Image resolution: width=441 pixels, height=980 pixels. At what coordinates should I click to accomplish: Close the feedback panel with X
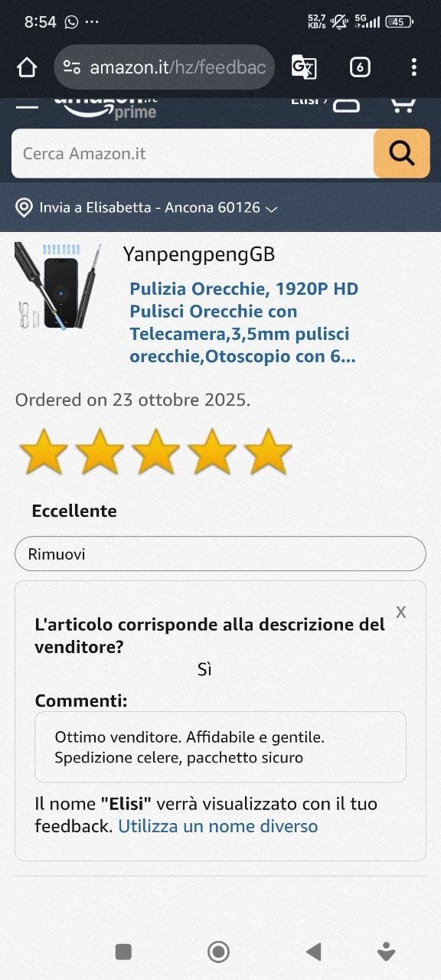point(401,612)
